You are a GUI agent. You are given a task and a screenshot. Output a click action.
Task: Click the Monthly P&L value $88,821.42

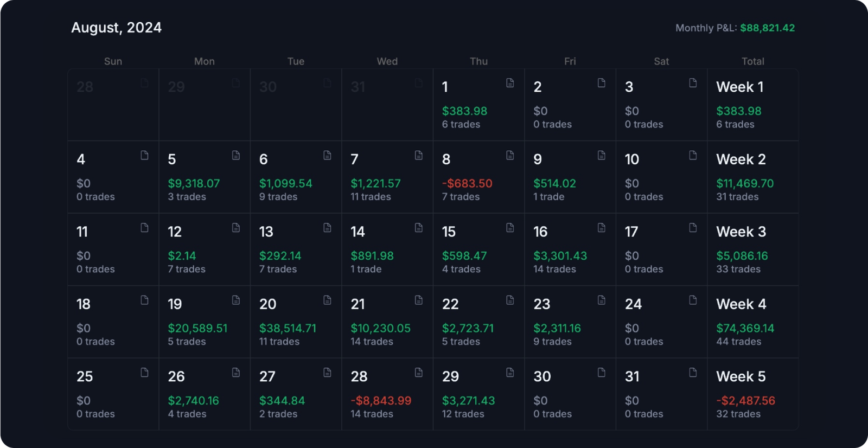click(x=767, y=28)
